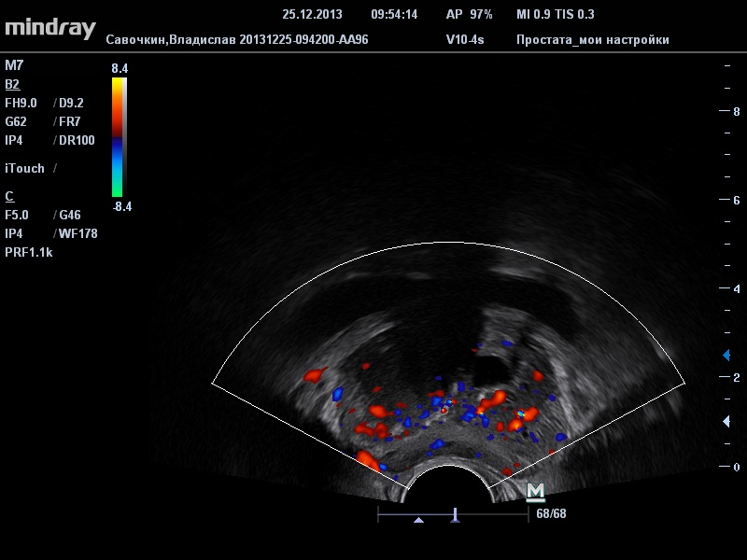747x560 pixels.
Task: Click the M7 model label
Action: pyautogui.click(x=14, y=65)
